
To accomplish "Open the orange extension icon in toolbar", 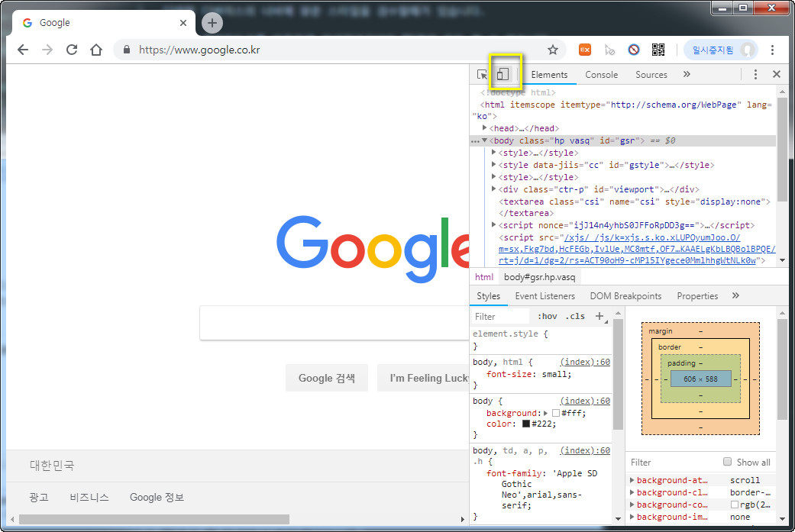I will 584,50.
